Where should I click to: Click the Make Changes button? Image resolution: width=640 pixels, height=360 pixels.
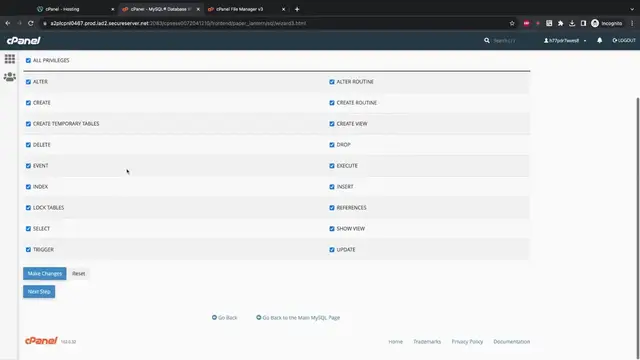coord(44,273)
